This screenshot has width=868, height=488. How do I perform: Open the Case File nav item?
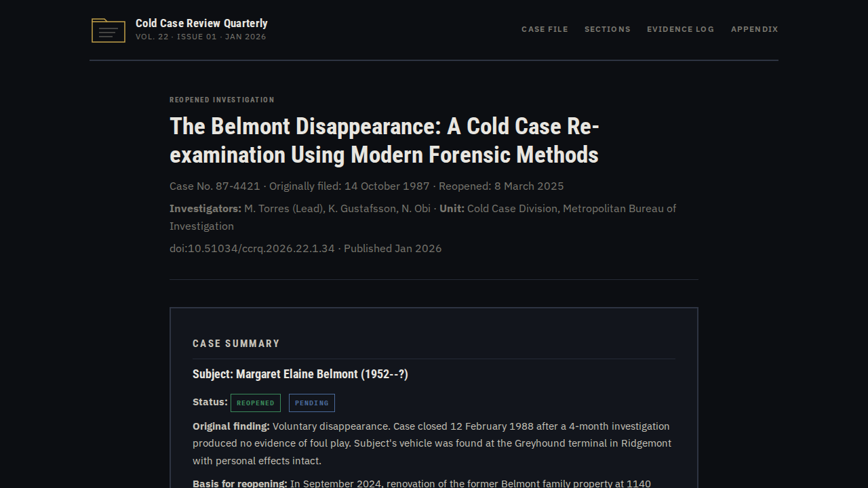(545, 29)
